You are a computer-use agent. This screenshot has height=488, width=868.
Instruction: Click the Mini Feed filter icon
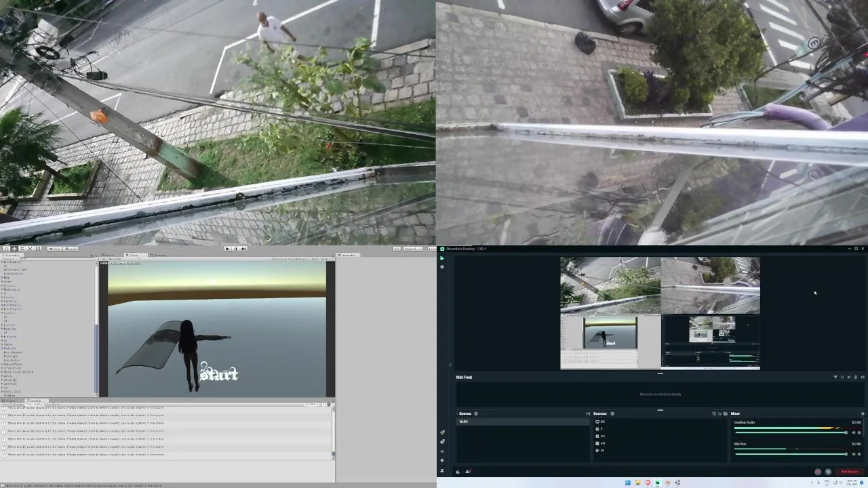click(x=835, y=377)
